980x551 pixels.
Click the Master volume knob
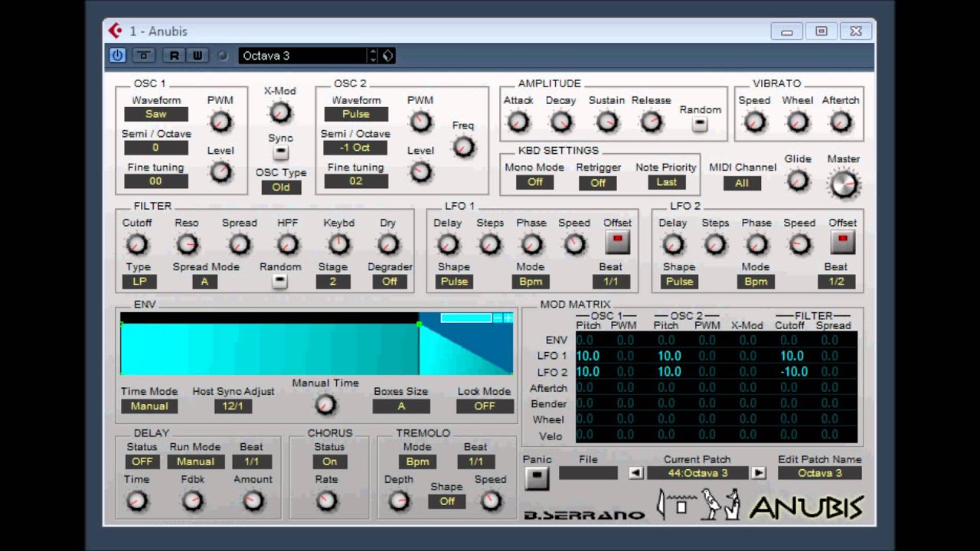843,183
